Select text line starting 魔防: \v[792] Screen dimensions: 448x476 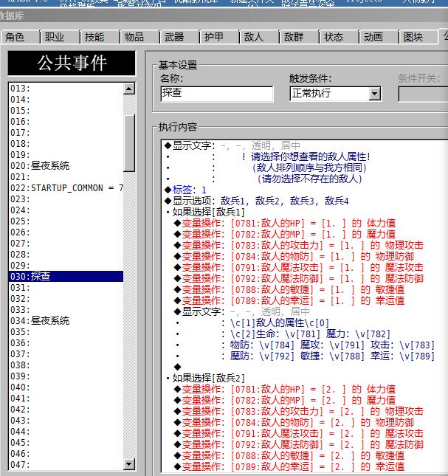pyautogui.click(x=332, y=356)
